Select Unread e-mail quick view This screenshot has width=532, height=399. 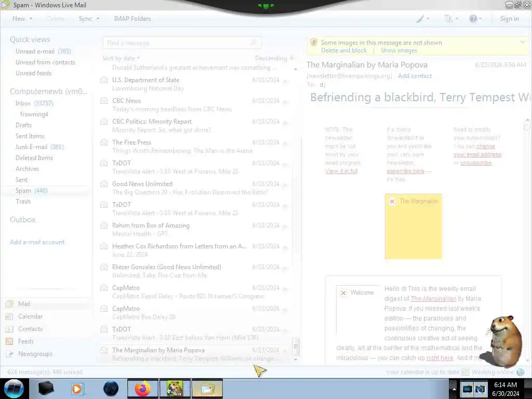pos(43,51)
